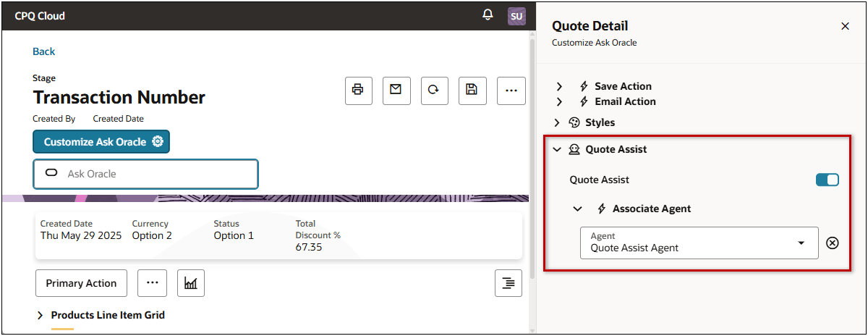Clear the Agent selection with X icon
Screen dimensions: 868x336
click(833, 243)
